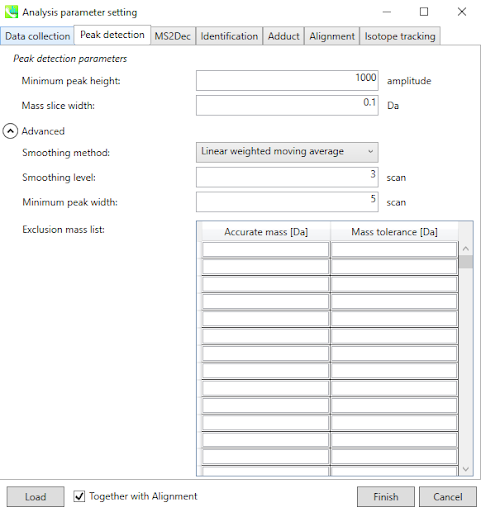491x521 pixels.
Task: Click the exclusion list scroll-up arrow
Action: coord(466,248)
